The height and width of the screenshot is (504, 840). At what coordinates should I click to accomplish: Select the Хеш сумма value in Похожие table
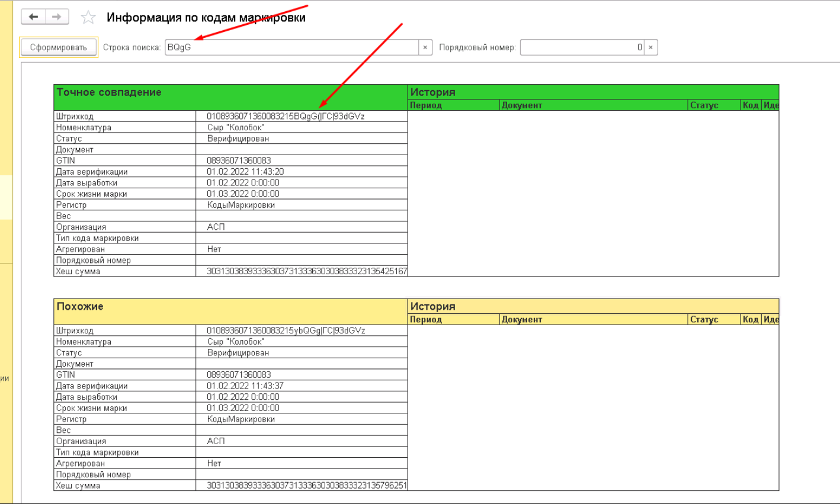tap(306, 486)
